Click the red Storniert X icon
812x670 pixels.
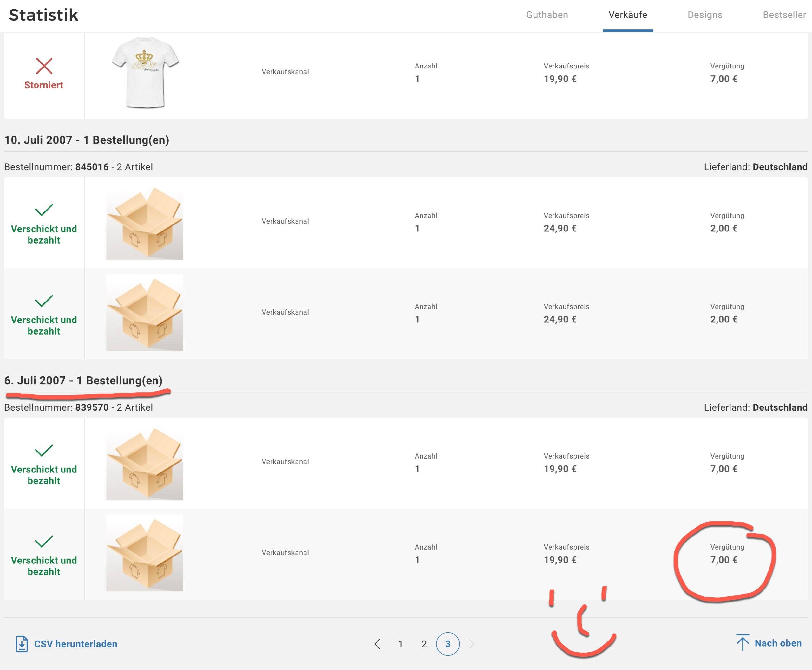[44, 66]
